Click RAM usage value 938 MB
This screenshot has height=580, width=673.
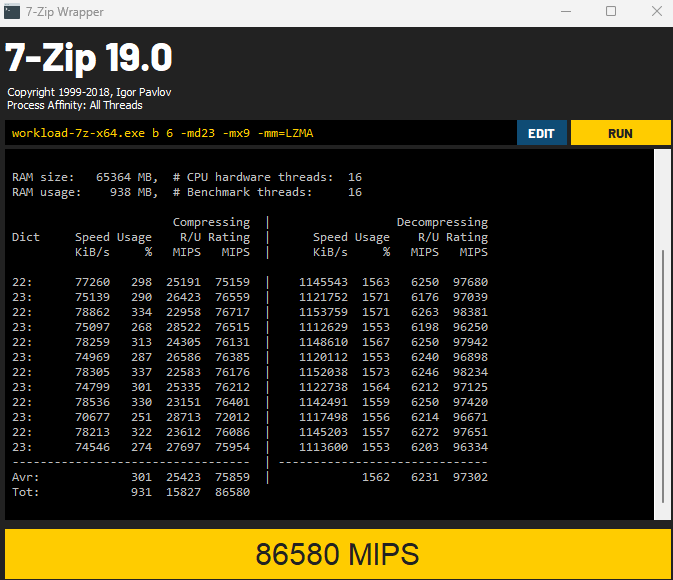[134, 192]
